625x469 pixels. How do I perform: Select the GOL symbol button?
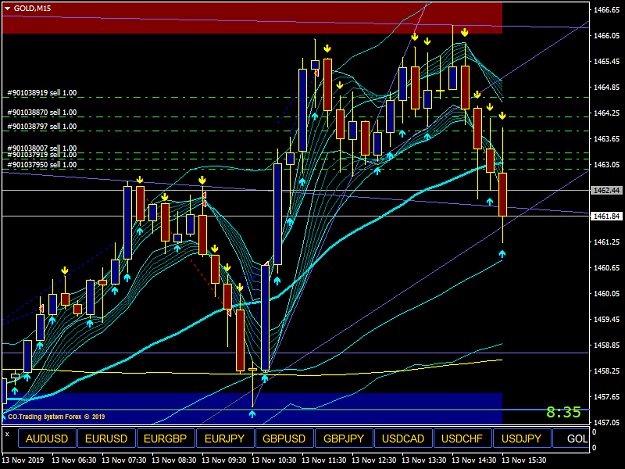pyautogui.click(x=571, y=438)
